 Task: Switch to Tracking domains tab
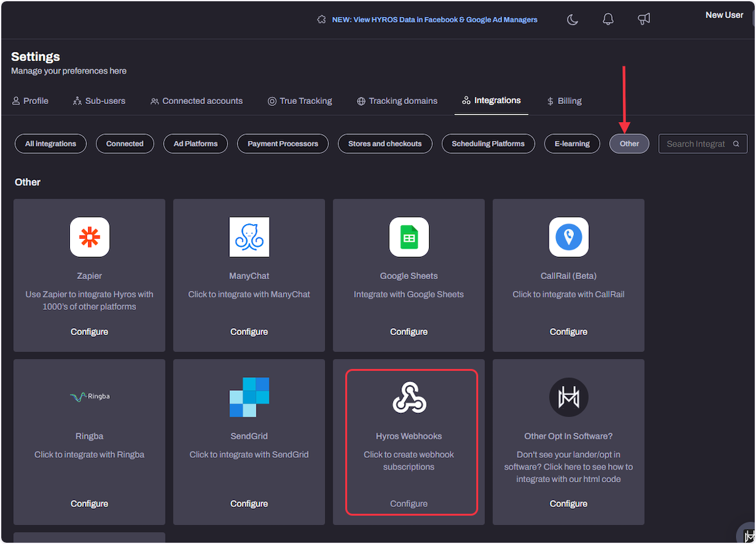(397, 101)
